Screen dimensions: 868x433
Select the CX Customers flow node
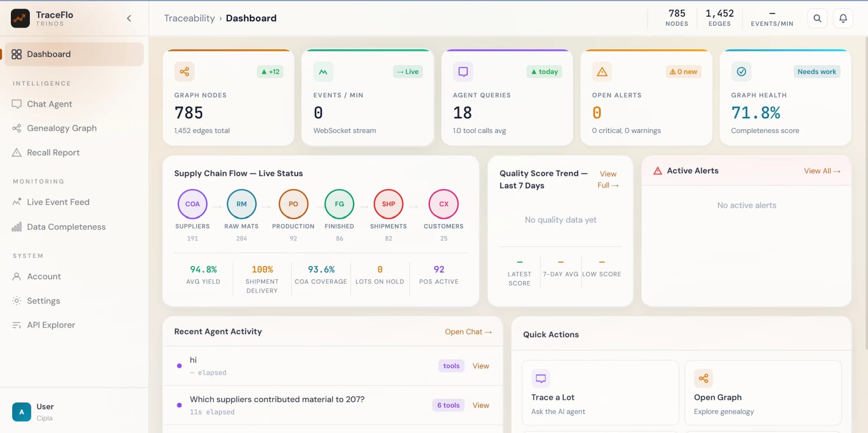444,204
